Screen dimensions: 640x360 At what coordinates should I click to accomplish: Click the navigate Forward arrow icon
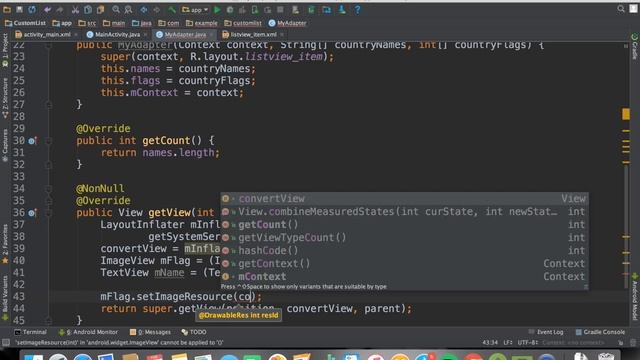156,9
